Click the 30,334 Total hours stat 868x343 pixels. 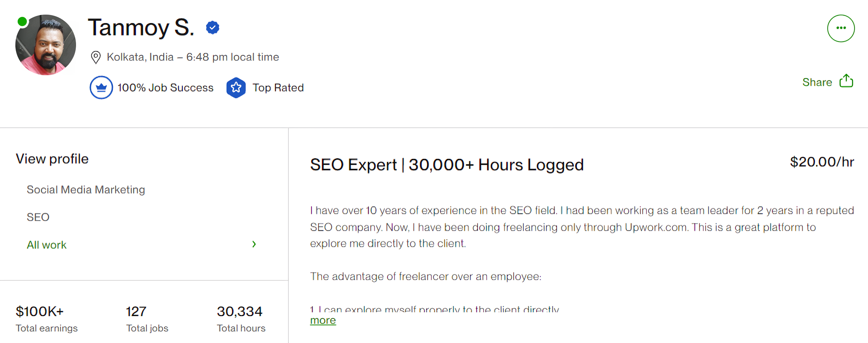point(241,319)
